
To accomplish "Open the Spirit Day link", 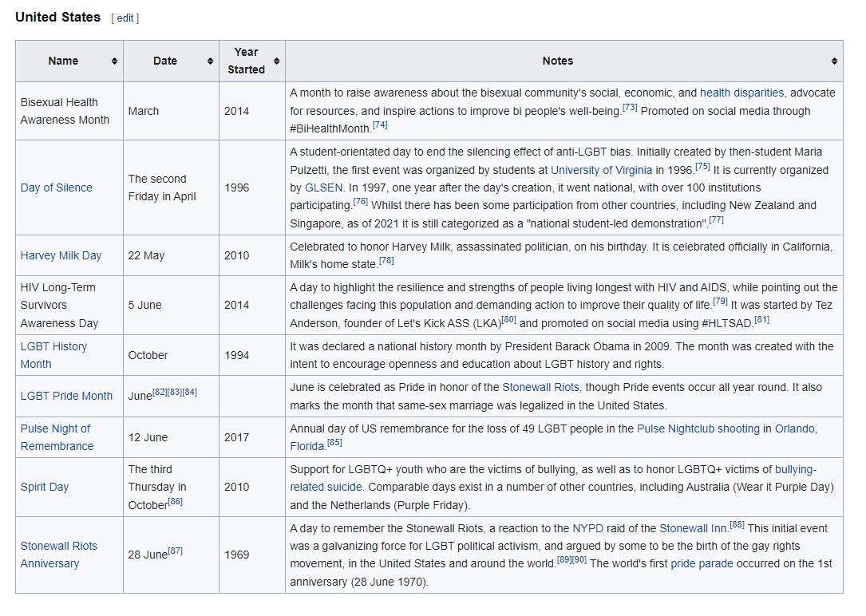I will coord(44,487).
